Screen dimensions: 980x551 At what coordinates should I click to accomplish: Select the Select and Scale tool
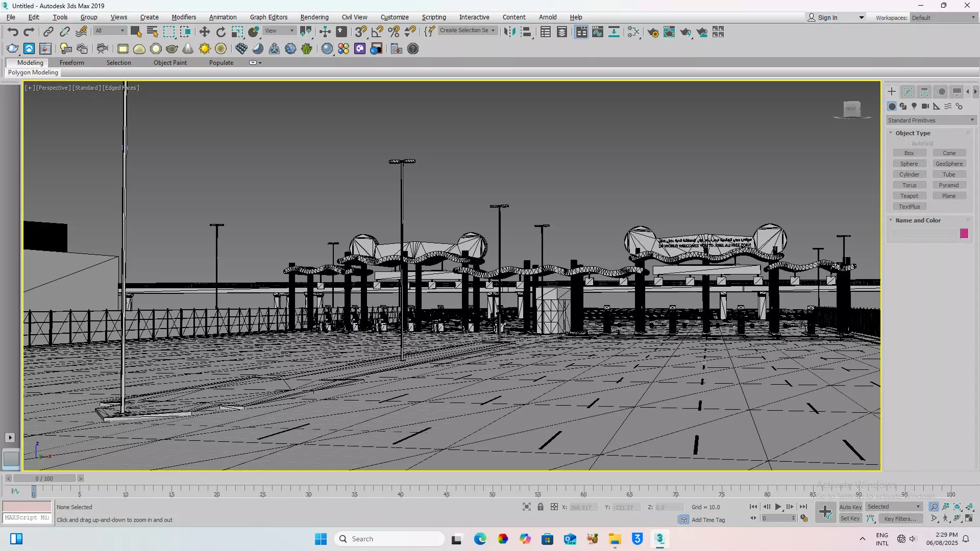click(237, 32)
